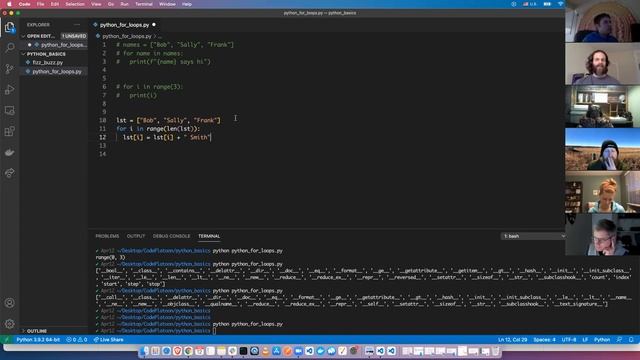Image resolution: width=640 pixels, height=360 pixels.
Task: Switch to the Output panel tab
Action: [136, 236]
